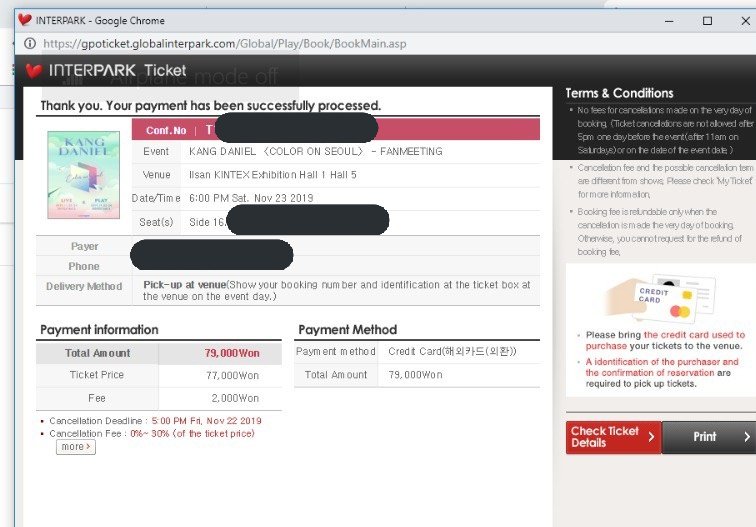This screenshot has width=756, height=527.
Task: Maximize the Interpark Chrome window
Action: coord(707,21)
